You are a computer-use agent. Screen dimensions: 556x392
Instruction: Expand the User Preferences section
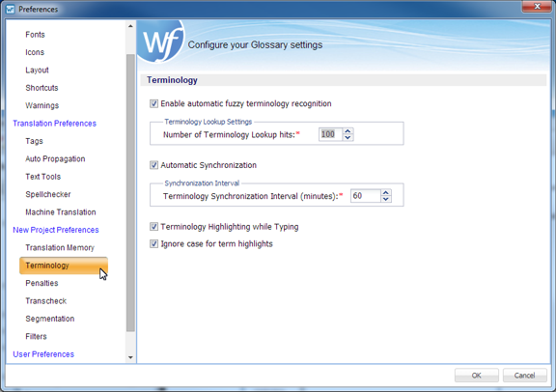[x=43, y=354]
